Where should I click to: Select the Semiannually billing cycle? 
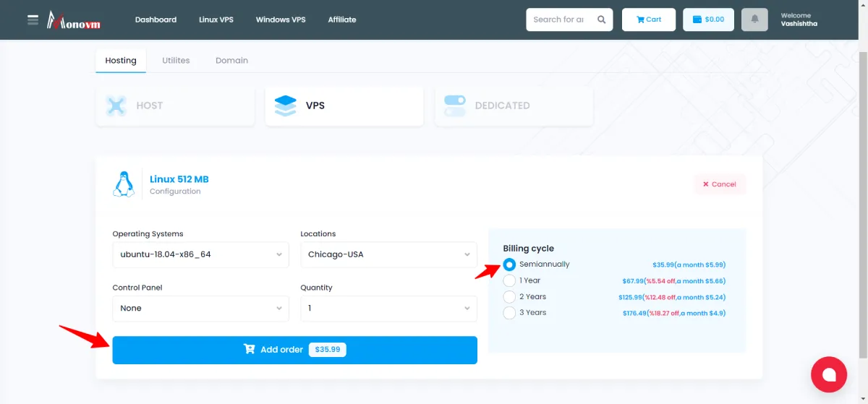[x=509, y=265]
